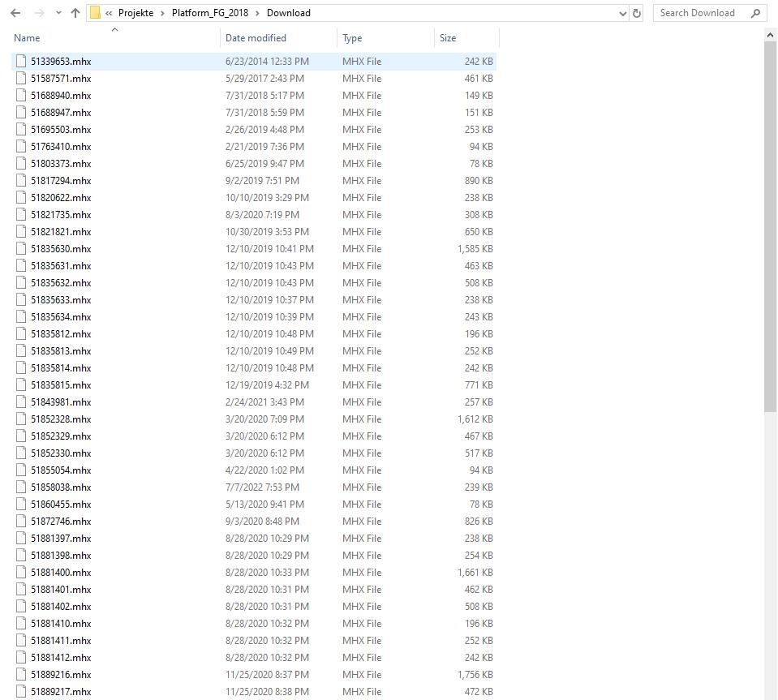Select the Download breadcrumb
Screen dimensions: 778x700
pyautogui.click(x=289, y=13)
